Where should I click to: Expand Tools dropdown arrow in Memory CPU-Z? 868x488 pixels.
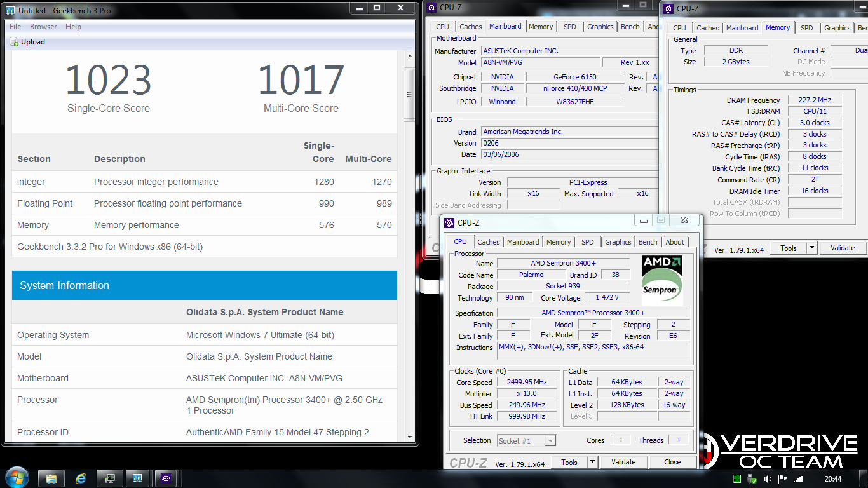click(811, 248)
